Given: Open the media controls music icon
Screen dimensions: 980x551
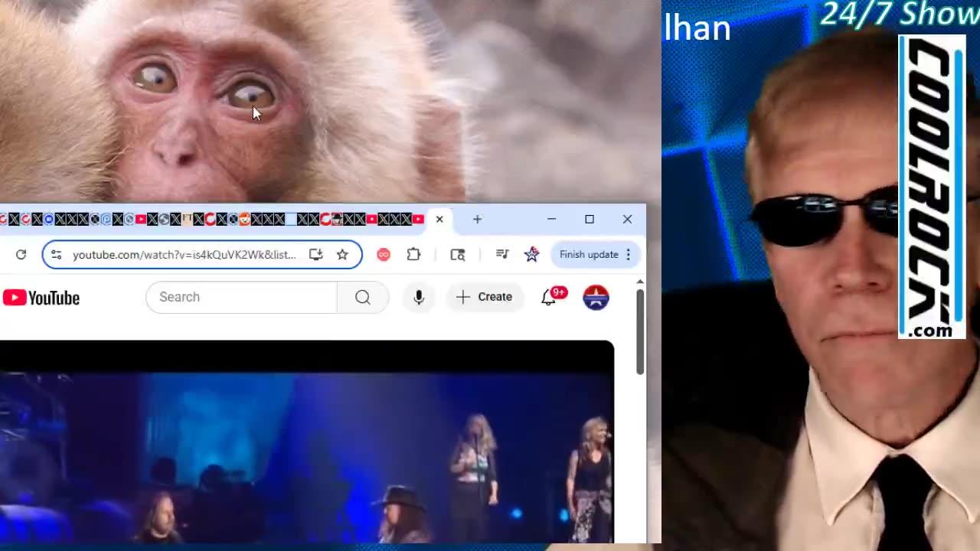Looking at the screenshot, I should (x=502, y=255).
